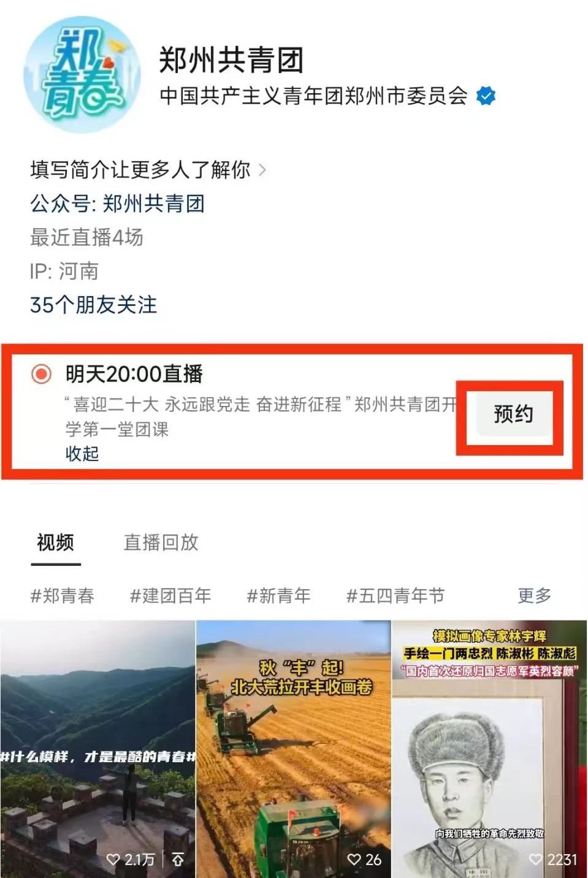Show 更多 topic hashtags

pos(535,595)
